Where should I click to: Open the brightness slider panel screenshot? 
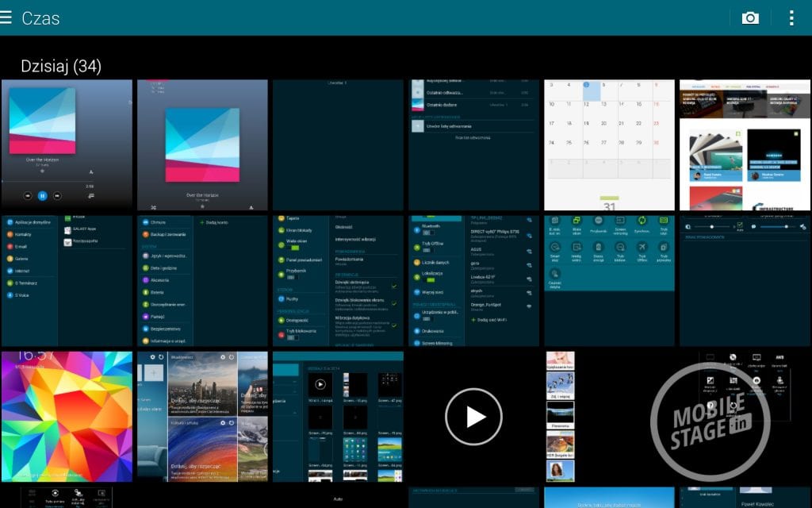click(x=745, y=280)
